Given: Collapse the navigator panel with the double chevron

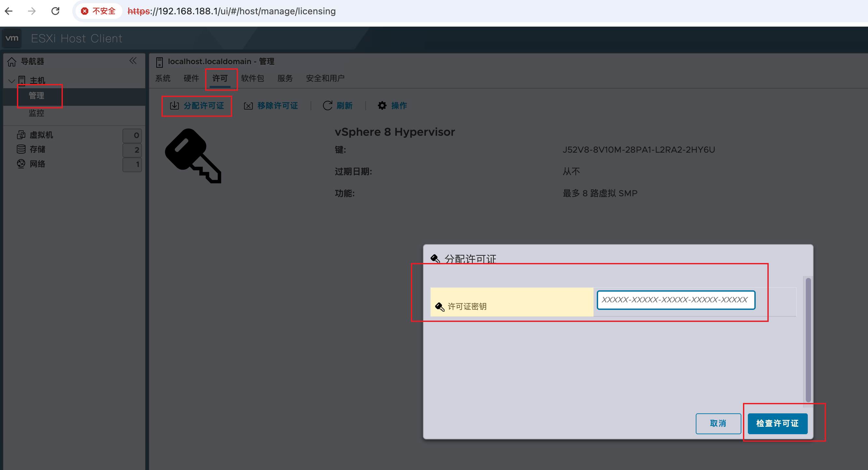Looking at the screenshot, I should pyautogui.click(x=133, y=61).
